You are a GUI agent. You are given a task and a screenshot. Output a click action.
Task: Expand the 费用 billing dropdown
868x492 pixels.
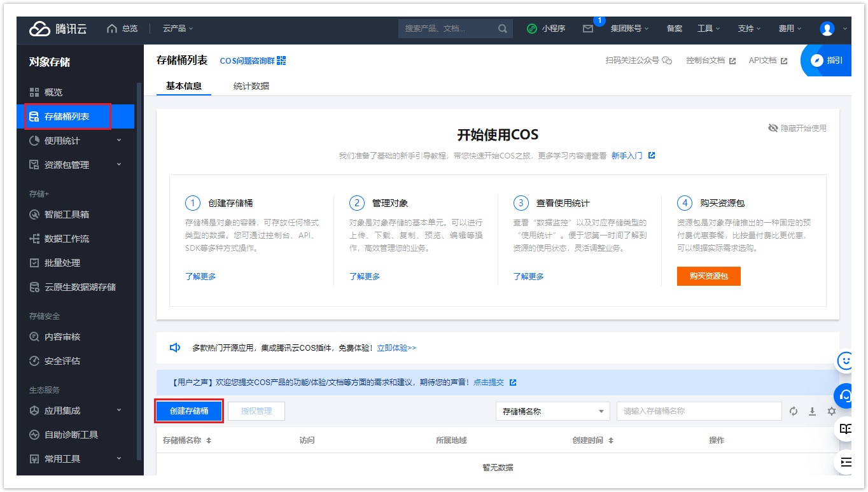click(x=790, y=29)
